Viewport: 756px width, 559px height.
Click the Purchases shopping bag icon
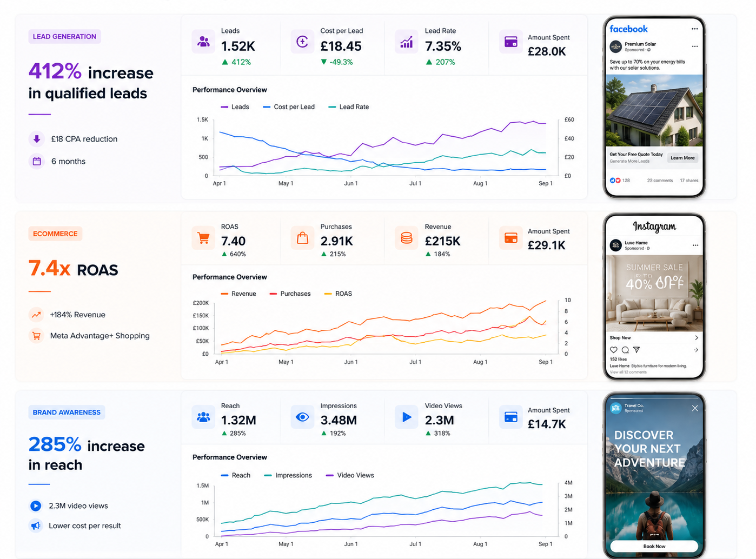tap(302, 238)
